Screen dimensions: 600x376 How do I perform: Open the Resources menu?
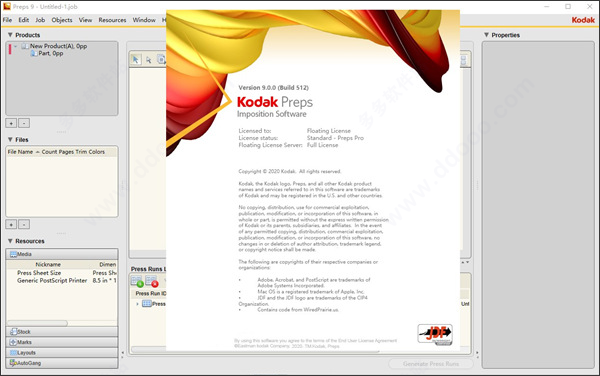112,20
